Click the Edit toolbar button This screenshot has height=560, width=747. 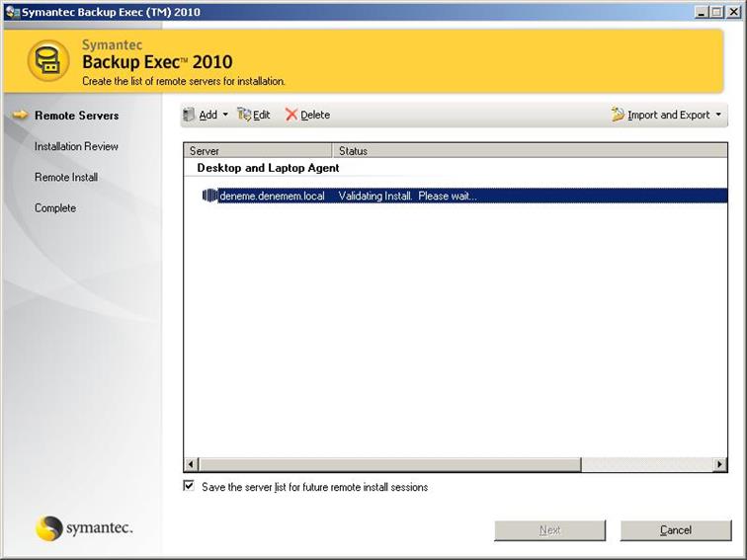coord(254,115)
